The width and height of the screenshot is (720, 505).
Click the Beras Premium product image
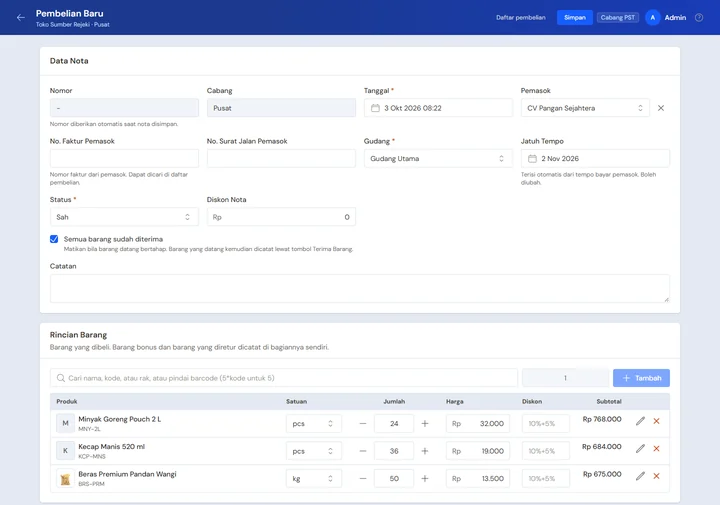click(x=65, y=478)
